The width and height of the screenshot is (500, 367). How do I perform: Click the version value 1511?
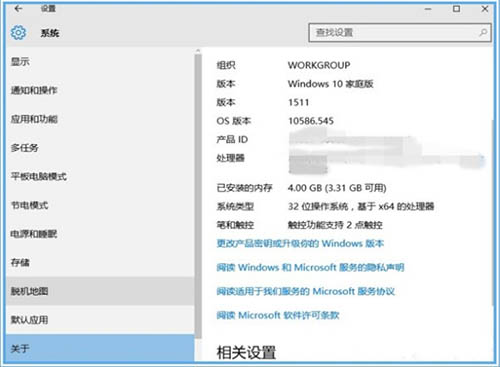tap(298, 102)
